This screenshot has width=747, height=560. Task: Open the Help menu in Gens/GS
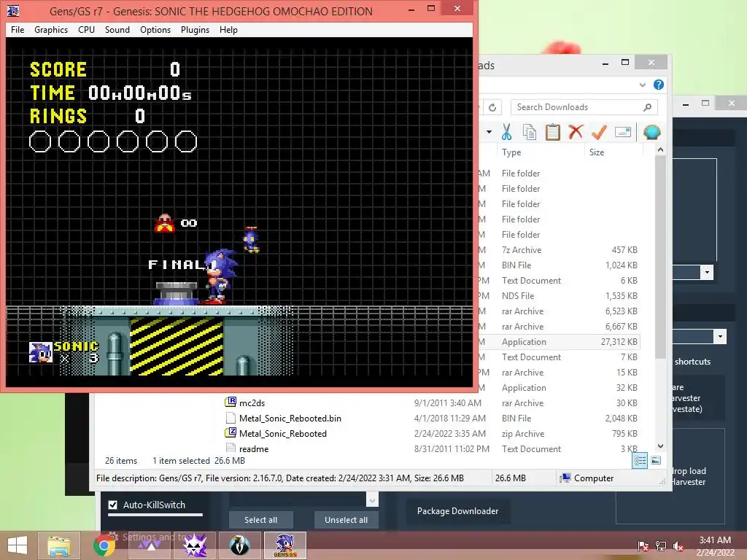pos(228,29)
